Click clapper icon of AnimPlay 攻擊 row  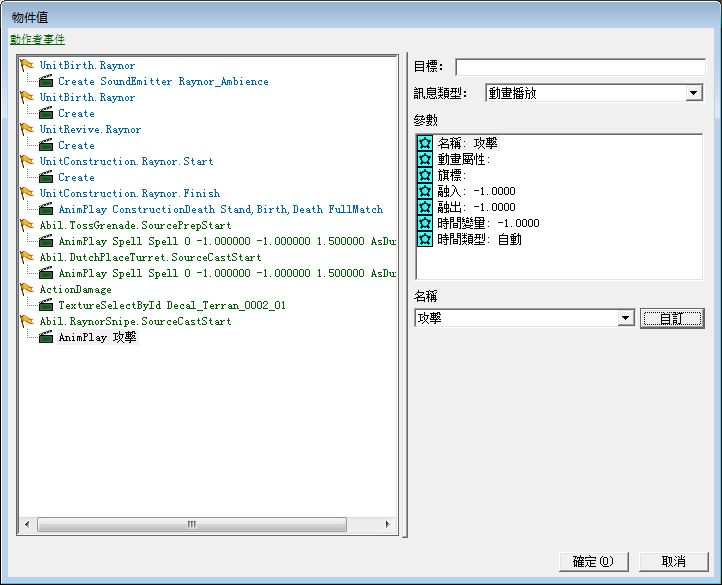(x=46, y=337)
